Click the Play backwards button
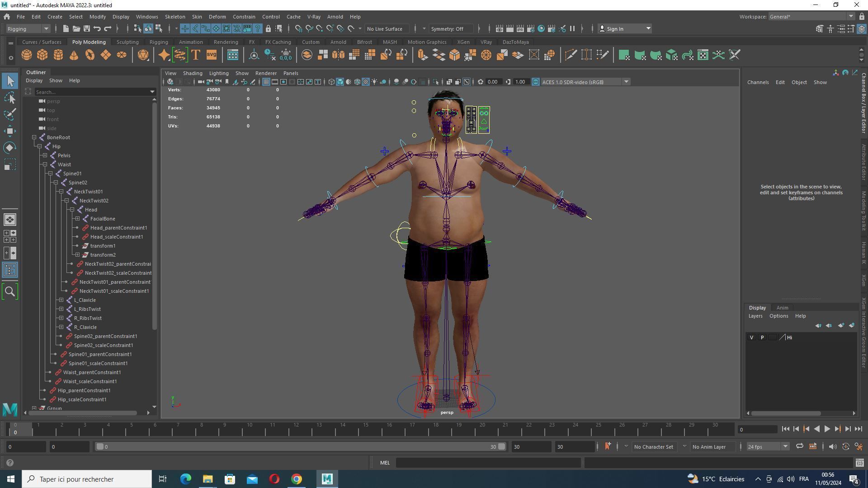The width and height of the screenshot is (868, 488). point(817,429)
